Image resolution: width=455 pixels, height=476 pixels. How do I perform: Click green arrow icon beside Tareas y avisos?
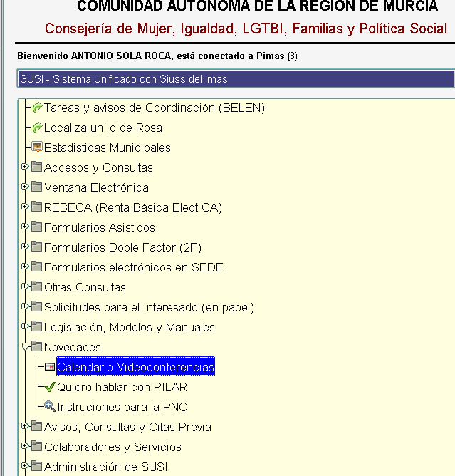pos(37,108)
